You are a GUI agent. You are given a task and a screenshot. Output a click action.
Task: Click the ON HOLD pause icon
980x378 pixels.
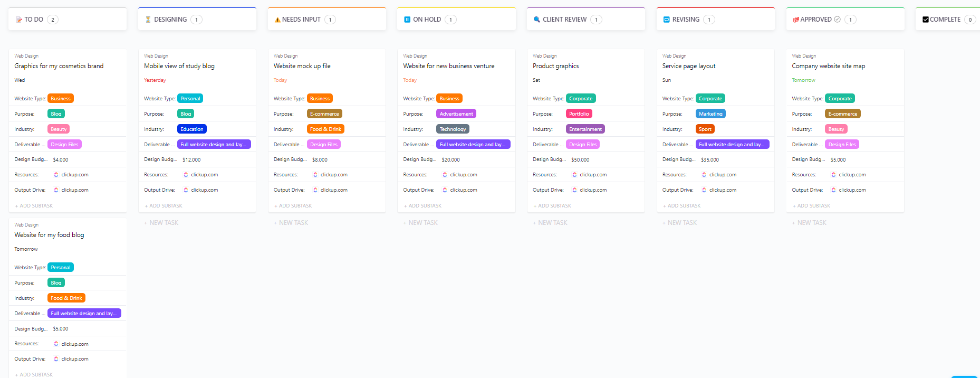coord(407,20)
